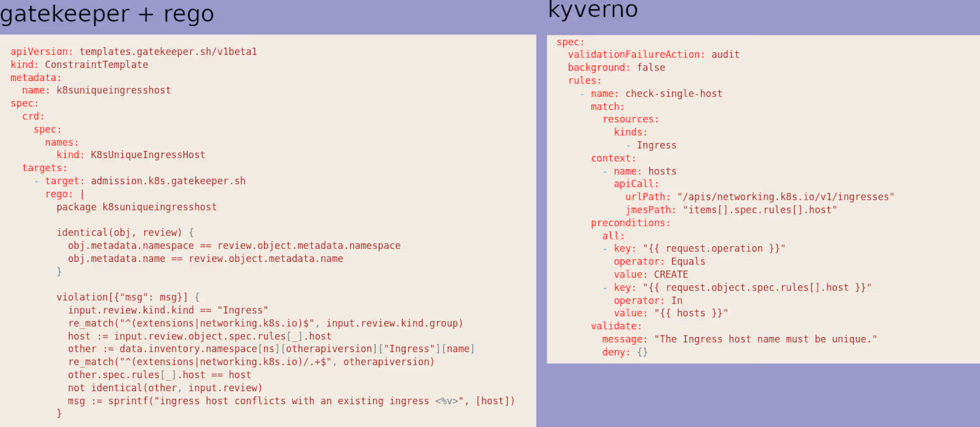Click the "gatekeeper + rego" heading
This screenshot has width=980, height=427.
[107, 14]
